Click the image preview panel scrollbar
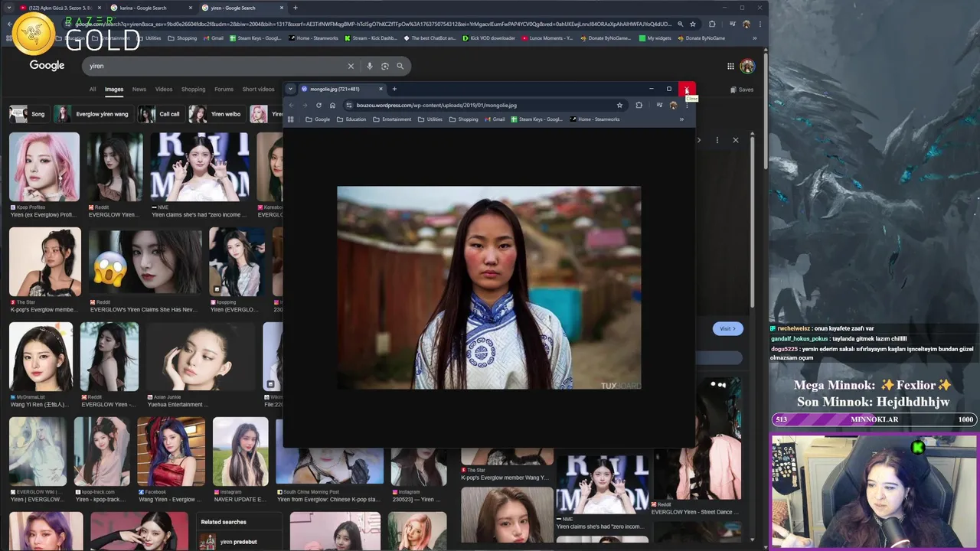This screenshot has width=980, height=551. click(752, 222)
